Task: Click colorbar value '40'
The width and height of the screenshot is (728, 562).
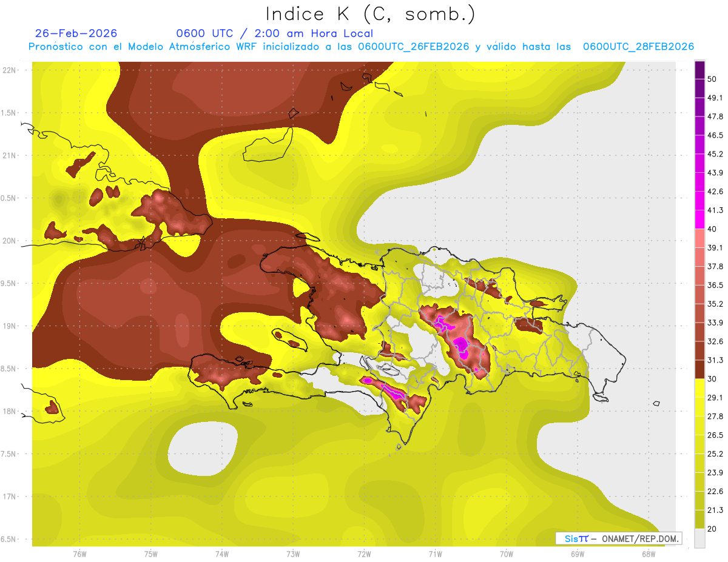Action: pos(713,229)
